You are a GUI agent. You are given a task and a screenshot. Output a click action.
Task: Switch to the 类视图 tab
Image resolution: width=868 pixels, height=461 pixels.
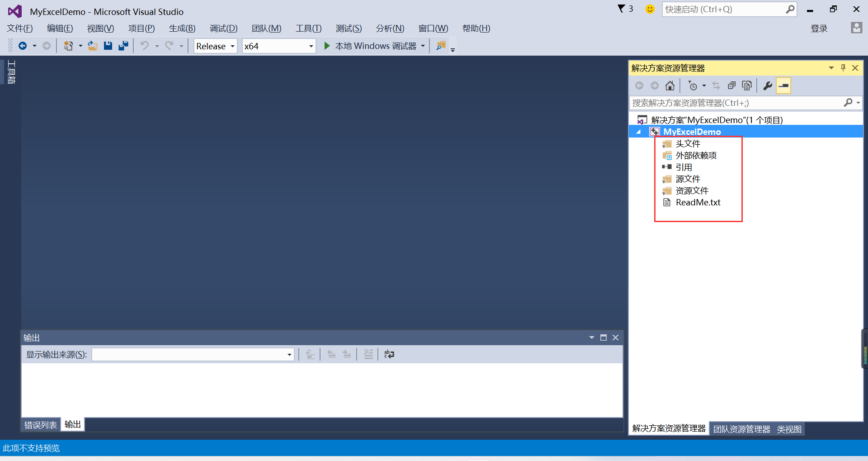(x=789, y=429)
